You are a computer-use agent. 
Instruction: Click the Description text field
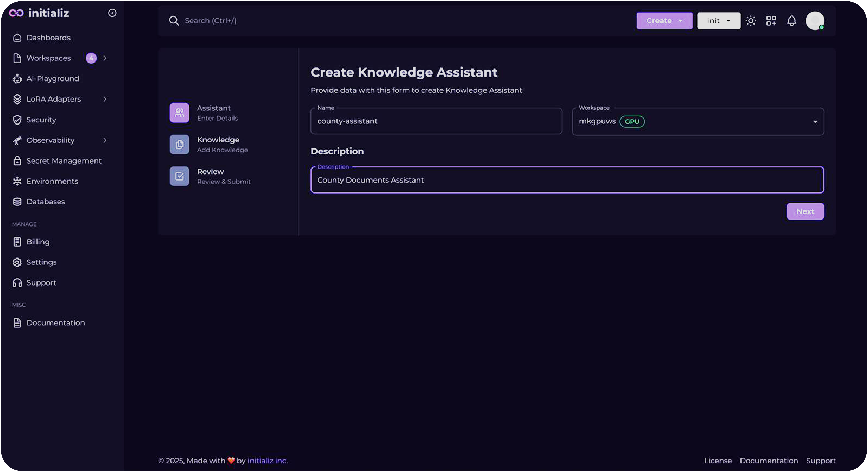tap(567, 180)
